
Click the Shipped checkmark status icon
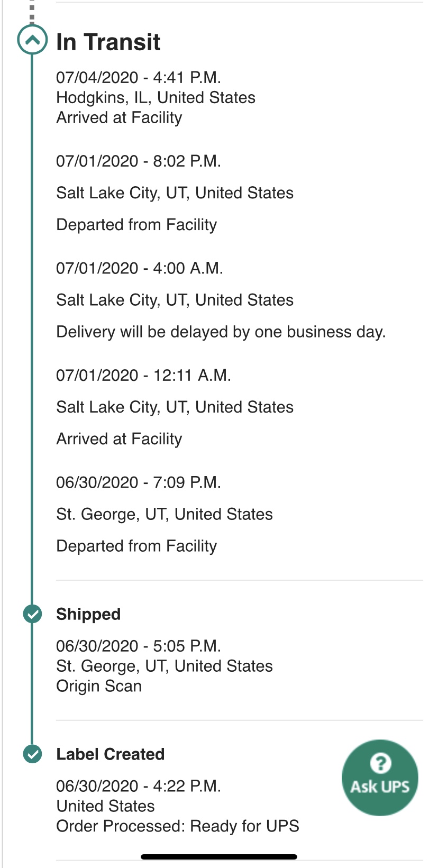click(x=33, y=614)
